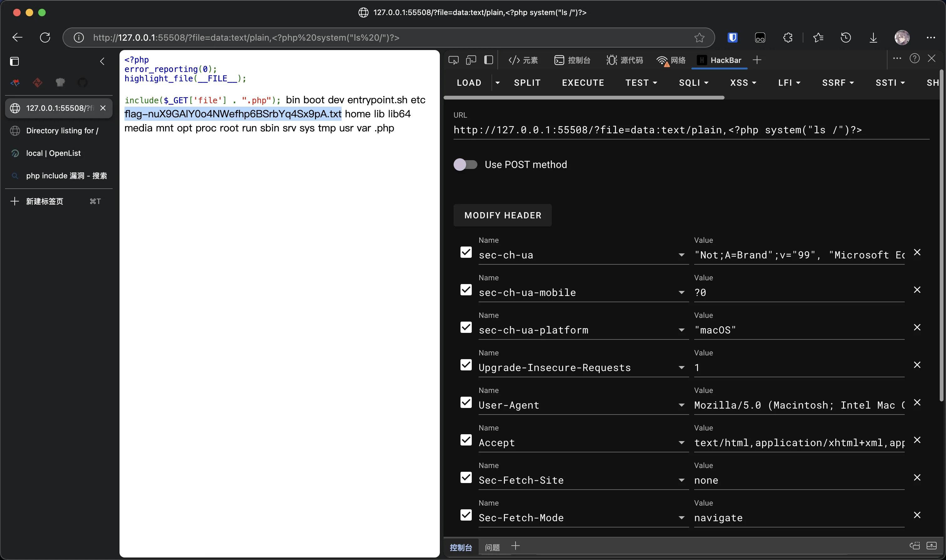946x560 pixels.
Task: Click the inspect element picker icon
Action: pyautogui.click(x=453, y=60)
